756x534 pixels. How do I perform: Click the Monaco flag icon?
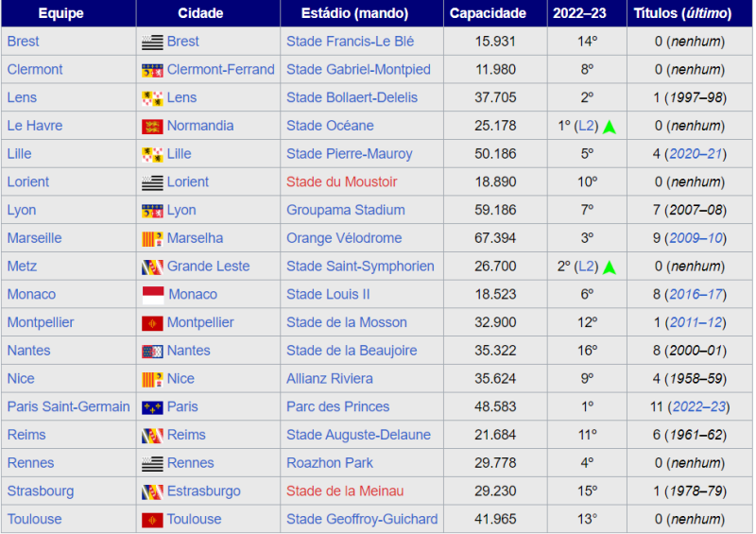coord(152,295)
